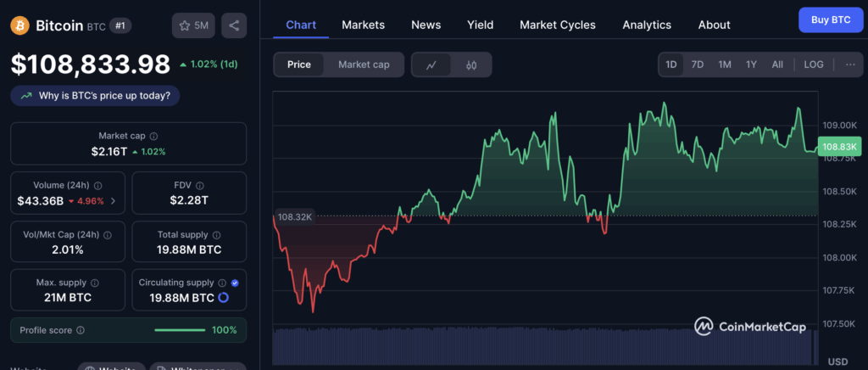Show info for Market cap

coord(154,136)
